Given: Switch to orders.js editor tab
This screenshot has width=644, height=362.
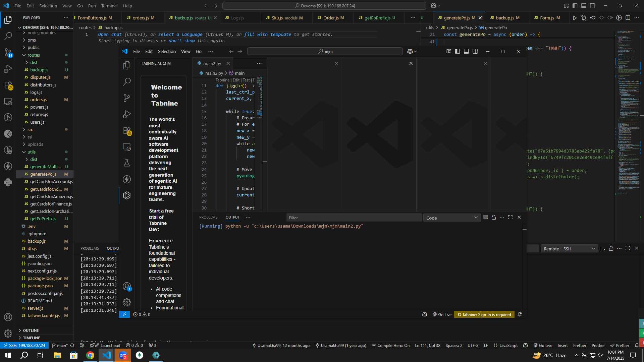Looking at the screenshot, I should [143, 18].
